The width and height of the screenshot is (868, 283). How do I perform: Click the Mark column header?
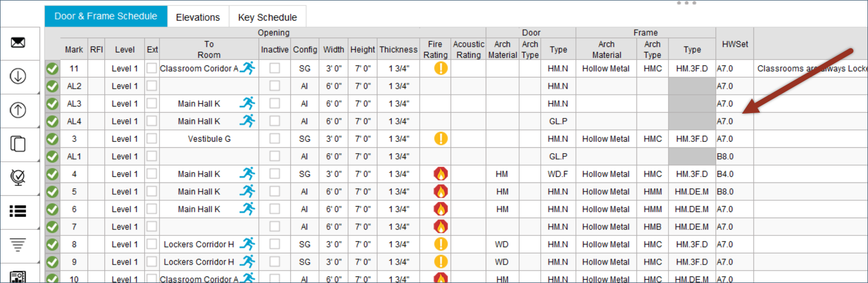74,50
